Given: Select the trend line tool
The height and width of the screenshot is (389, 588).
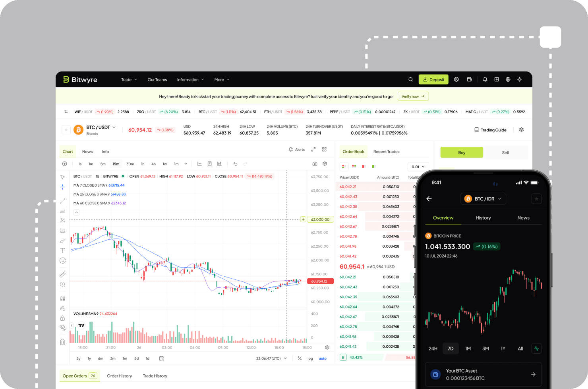Looking at the screenshot, I should tap(62, 201).
